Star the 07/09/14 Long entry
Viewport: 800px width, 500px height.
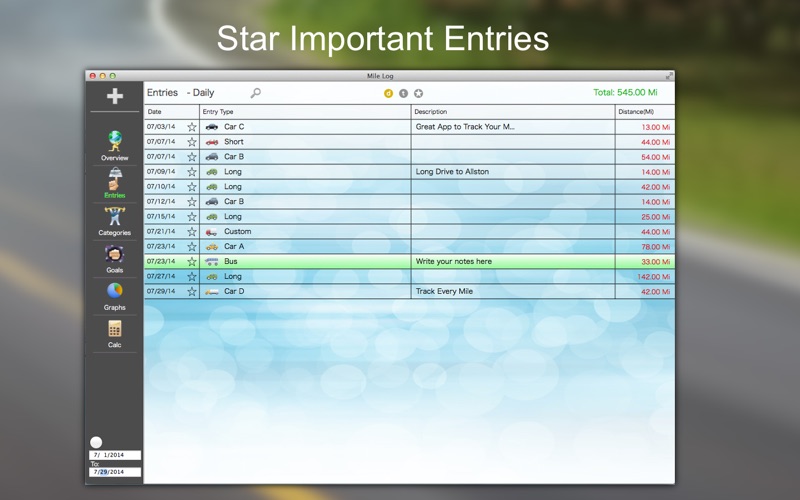192,171
